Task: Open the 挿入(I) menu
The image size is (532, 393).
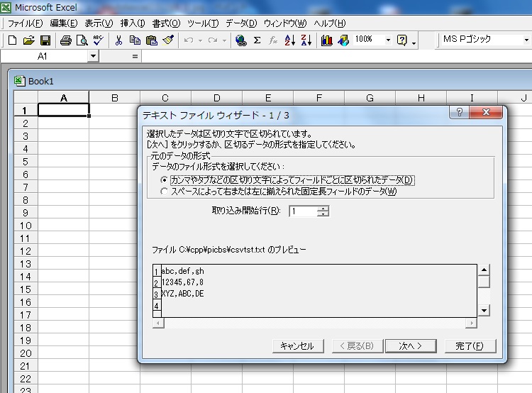Action: coord(133,23)
